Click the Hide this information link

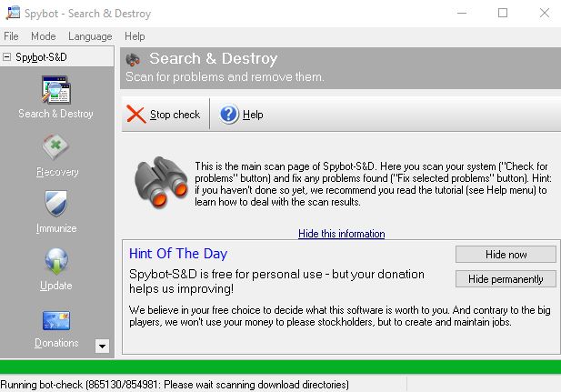[342, 234]
